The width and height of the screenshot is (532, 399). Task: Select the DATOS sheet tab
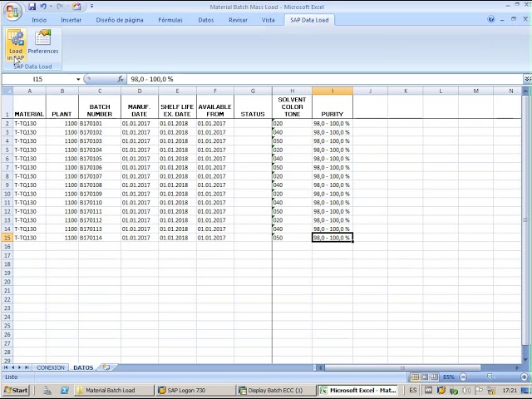click(83, 367)
